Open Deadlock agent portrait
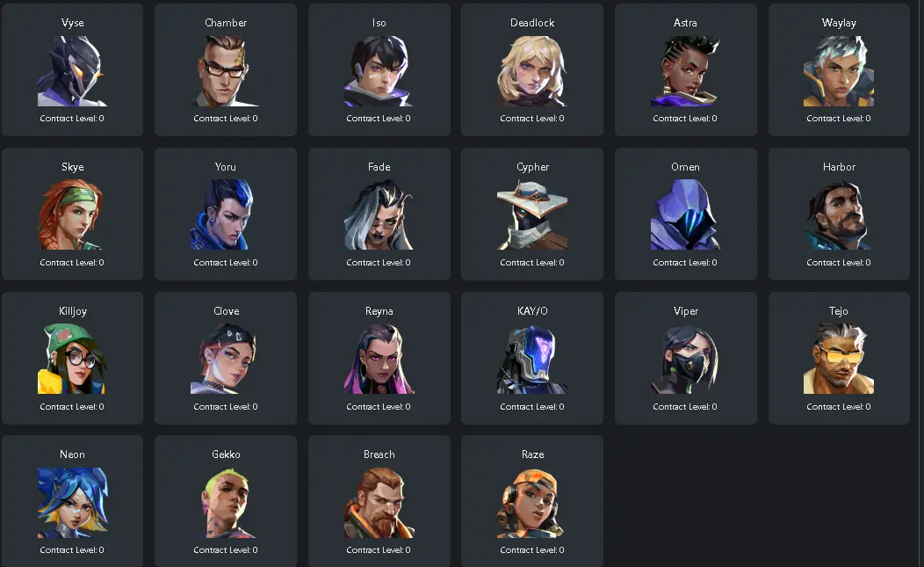This screenshot has height=567, width=924. [532, 71]
